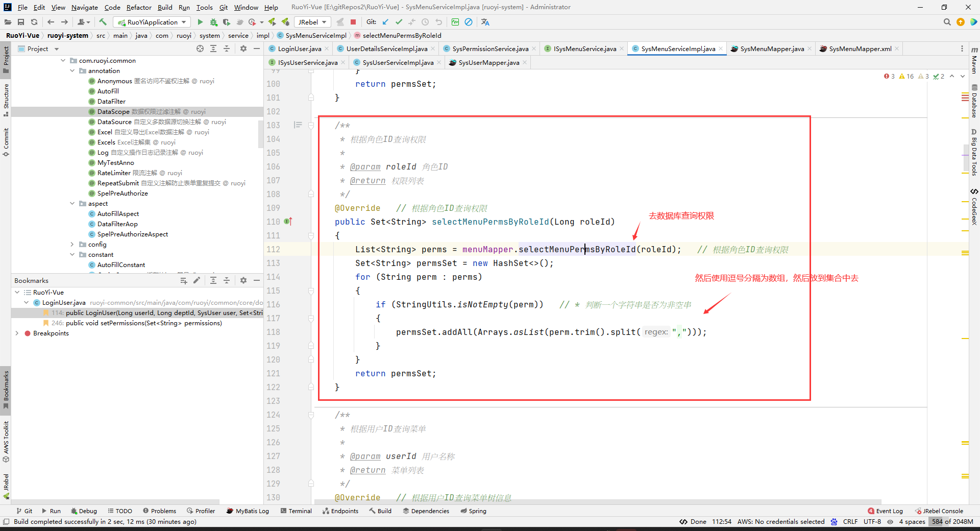Click the editor tabs more options icon
The image size is (980, 531).
pyautogui.click(x=962, y=49)
